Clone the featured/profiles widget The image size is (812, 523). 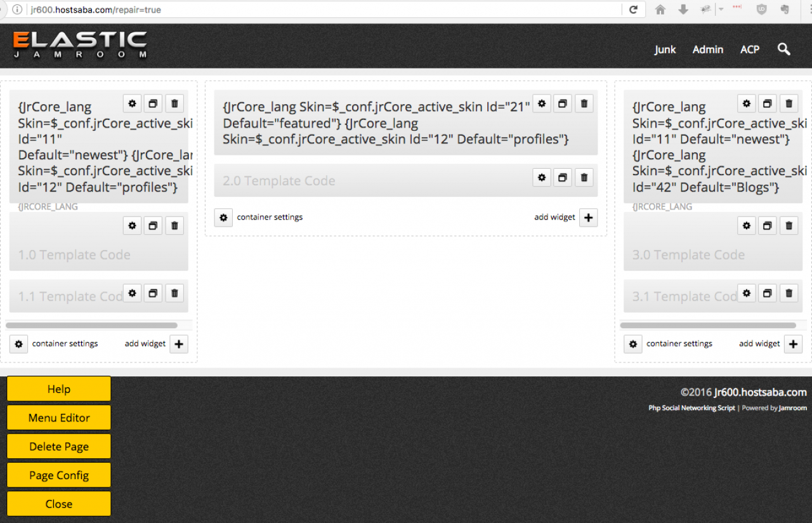[x=563, y=103]
